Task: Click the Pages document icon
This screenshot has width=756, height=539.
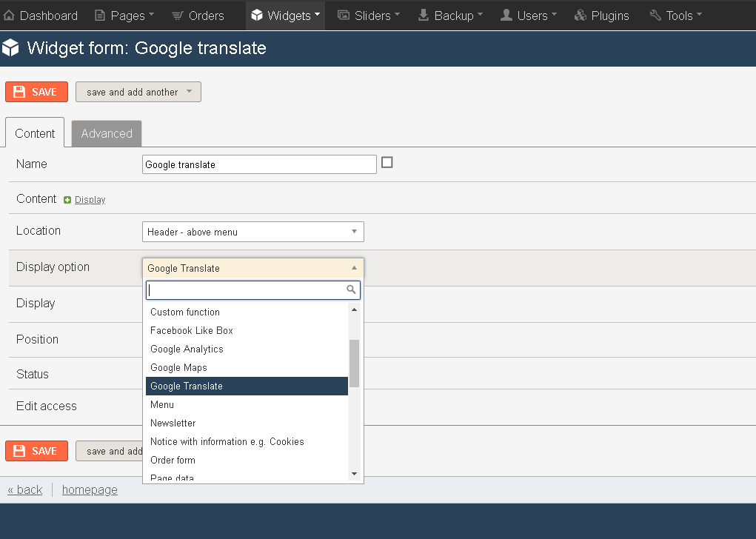Action: coord(100,16)
